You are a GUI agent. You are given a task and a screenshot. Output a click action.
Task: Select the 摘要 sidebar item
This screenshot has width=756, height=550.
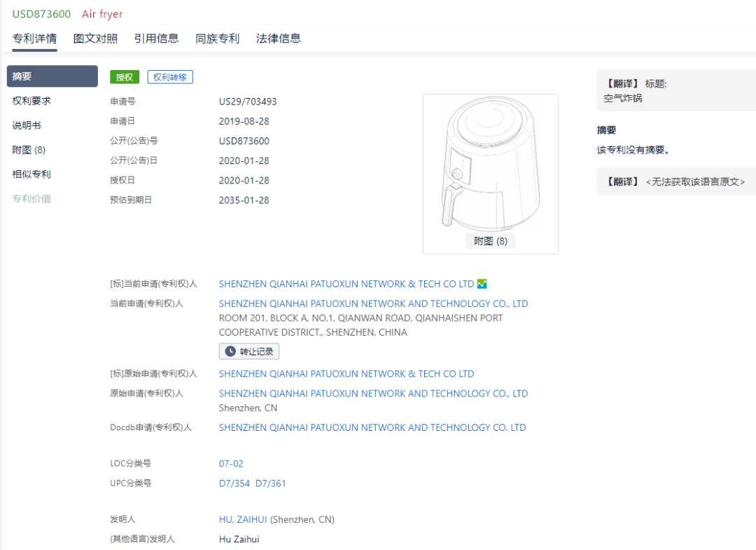pos(52,76)
